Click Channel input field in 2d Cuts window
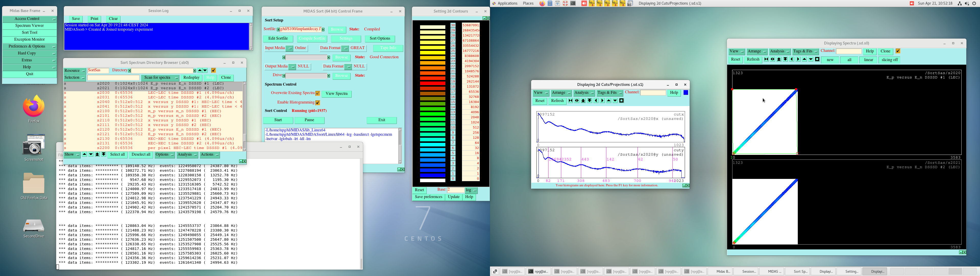980x276 pixels. click(653, 93)
